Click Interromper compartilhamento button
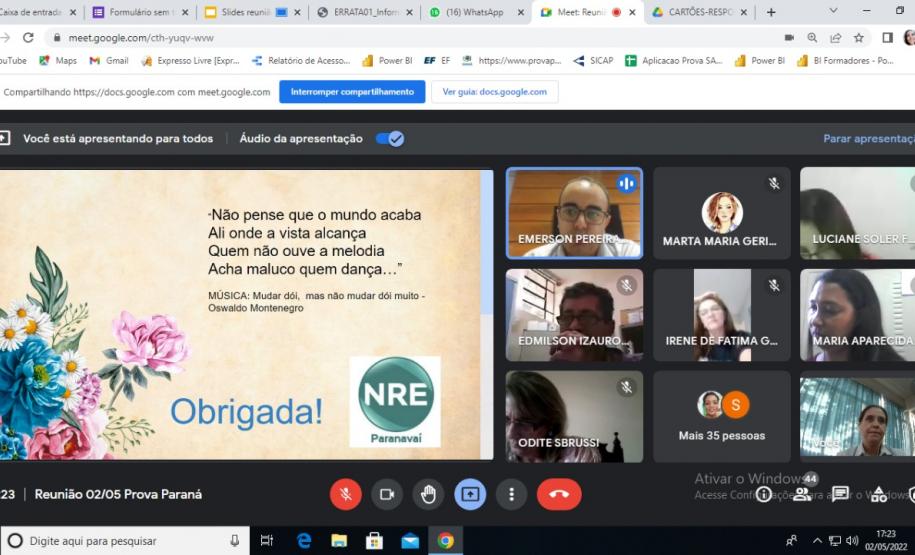915x555 pixels. click(351, 92)
